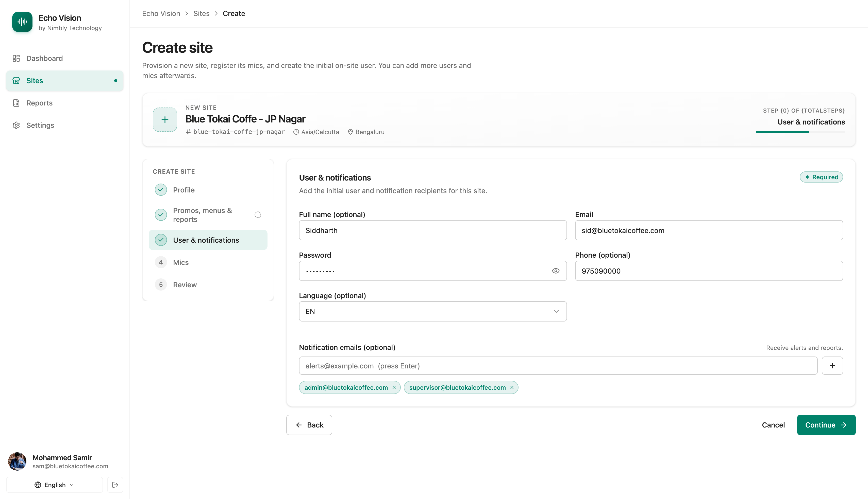Viewport: 868px width, 499px height.
Task: Continue to the next step
Action: click(826, 425)
